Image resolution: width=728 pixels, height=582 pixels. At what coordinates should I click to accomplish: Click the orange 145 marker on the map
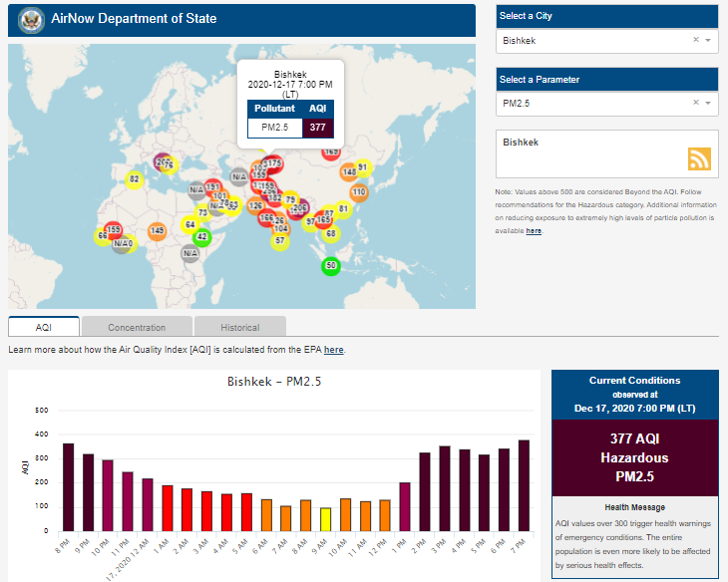point(157,230)
